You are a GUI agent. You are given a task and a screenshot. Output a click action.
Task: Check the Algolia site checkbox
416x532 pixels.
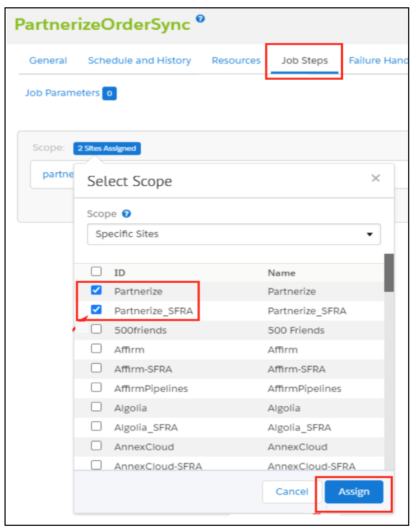pos(96,406)
